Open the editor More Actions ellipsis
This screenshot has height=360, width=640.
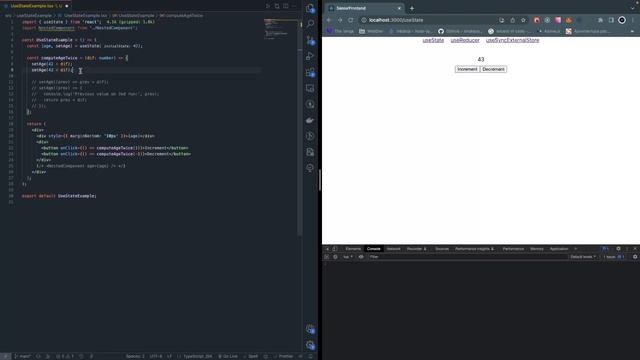point(294,6)
